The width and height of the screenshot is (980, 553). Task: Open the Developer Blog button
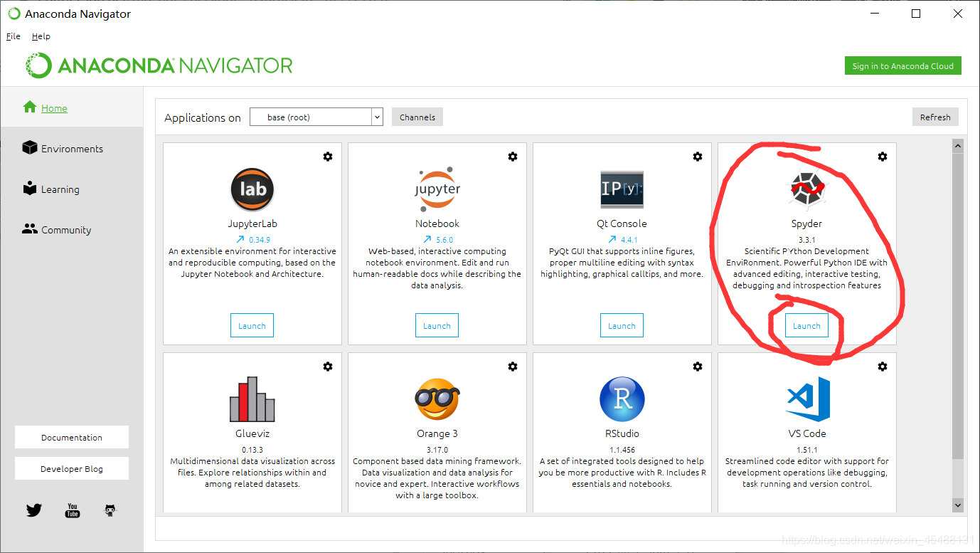point(72,468)
